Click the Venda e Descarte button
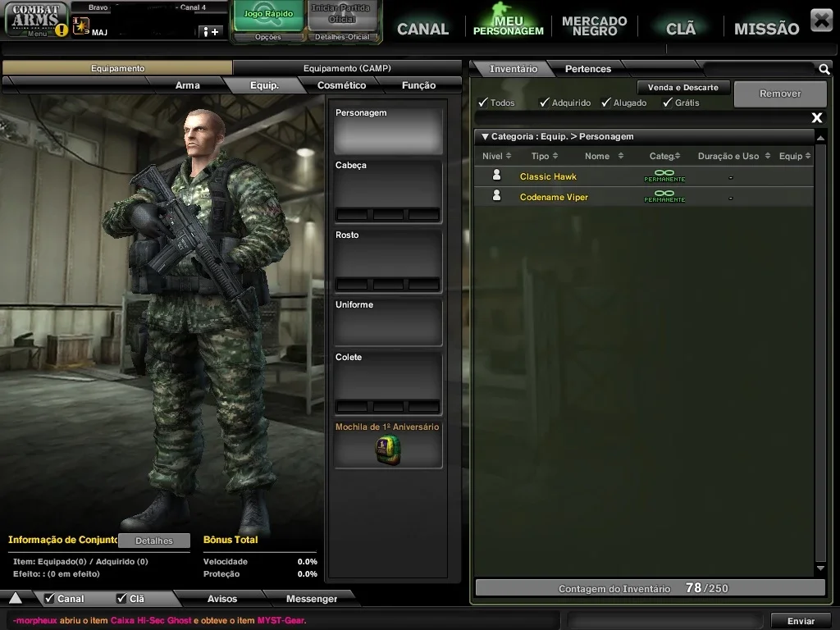The height and width of the screenshot is (630, 840). [683, 87]
